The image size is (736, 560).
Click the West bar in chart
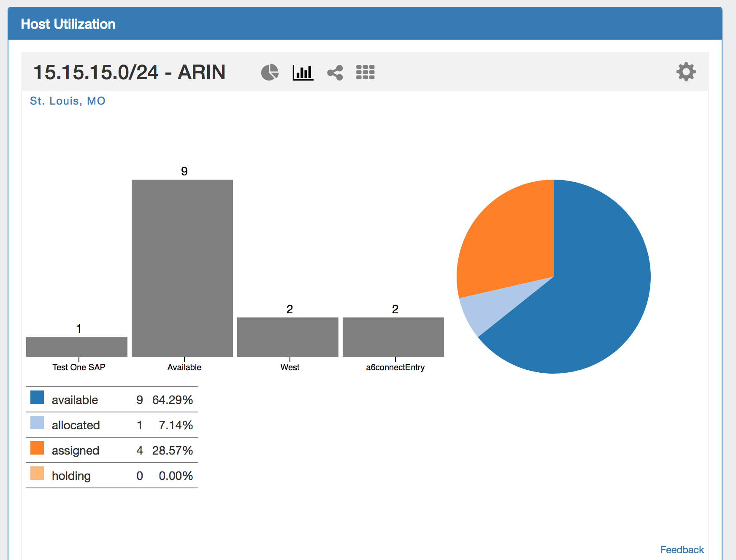click(x=288, y=337)
